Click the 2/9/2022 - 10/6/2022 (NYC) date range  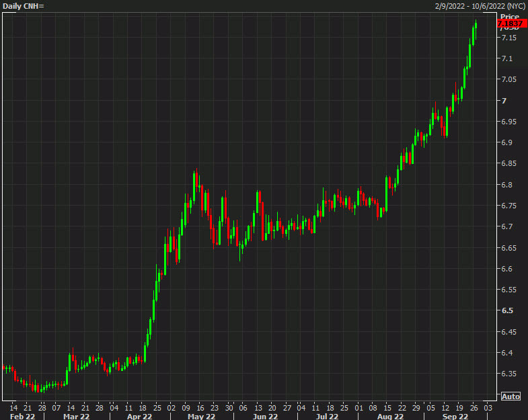[x=480, y=6]
